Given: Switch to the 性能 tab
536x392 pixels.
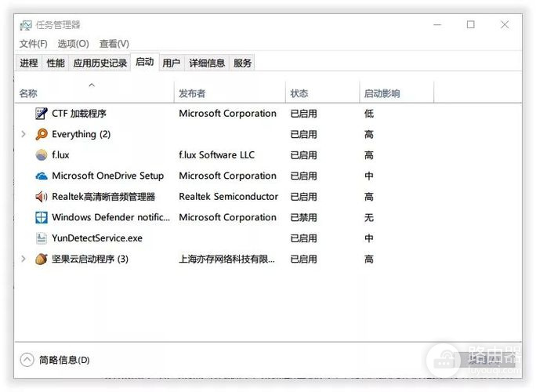Looking at the screenshot, I should click(56, 63).
